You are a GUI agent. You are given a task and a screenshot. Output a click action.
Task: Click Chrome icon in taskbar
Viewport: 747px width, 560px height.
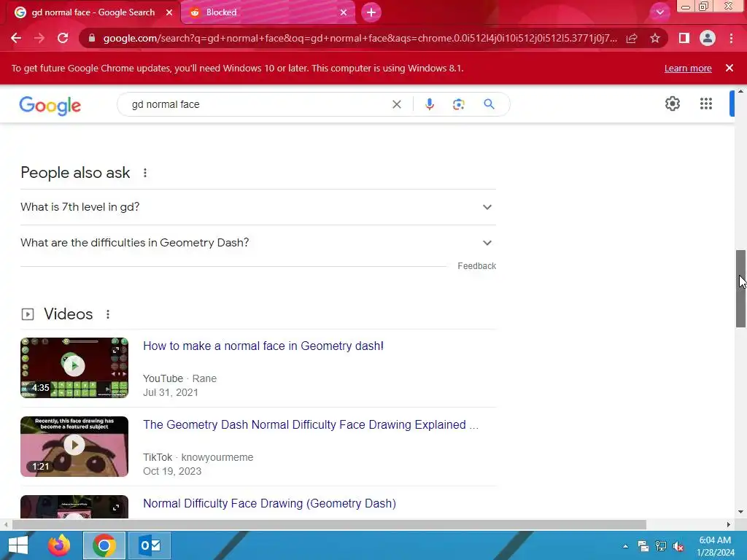coord(104,545)
